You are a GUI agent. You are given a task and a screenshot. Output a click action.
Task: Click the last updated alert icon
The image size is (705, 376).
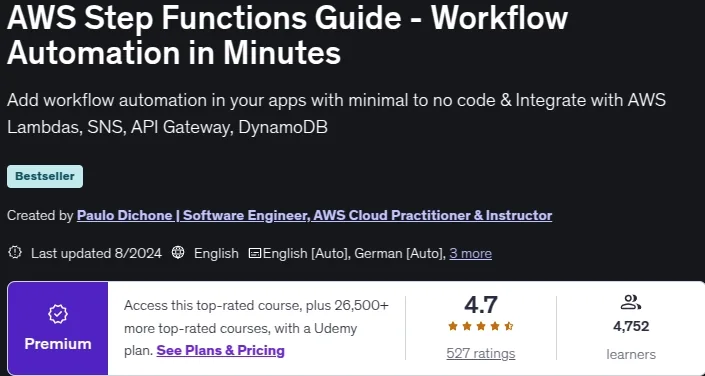coord(15,253)
